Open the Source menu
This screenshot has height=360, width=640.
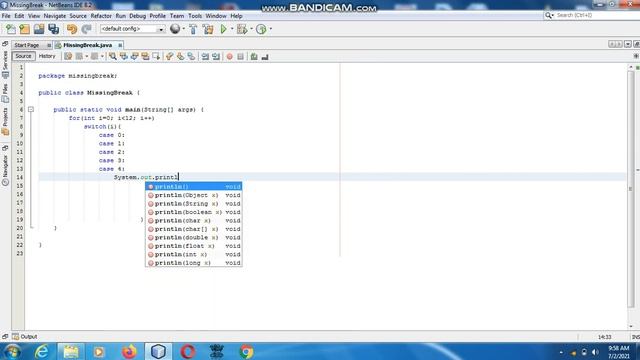(x=78, y=16)
